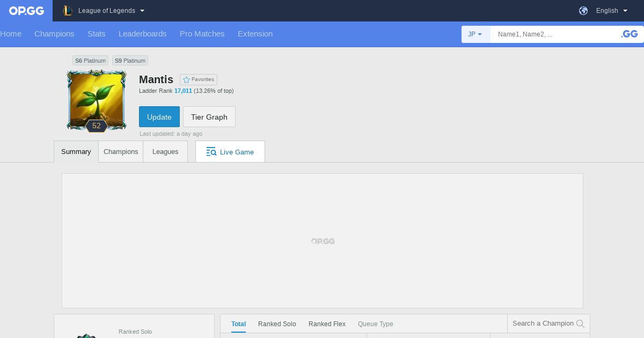Viewport: 644px width, 338px height.
Task: Click the League of Legends game icon
Action: click(67, 11)
